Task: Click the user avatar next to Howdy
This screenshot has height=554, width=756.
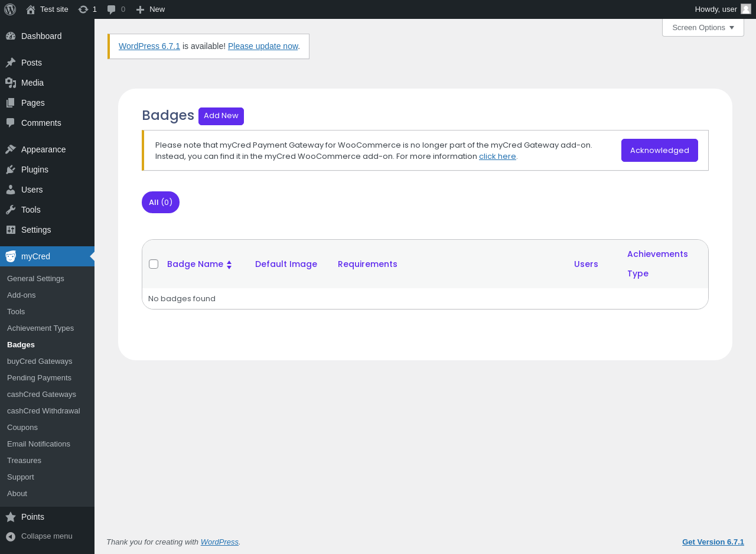Action: [746, 9]
